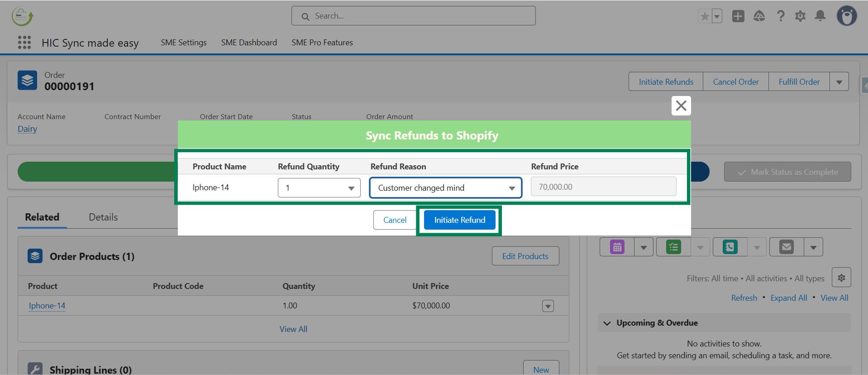Image resolution: width=868 pixels, height=375 pixels.
Task: Click the Shipping Lines (0) heading
Action: (x=91, y=370)
